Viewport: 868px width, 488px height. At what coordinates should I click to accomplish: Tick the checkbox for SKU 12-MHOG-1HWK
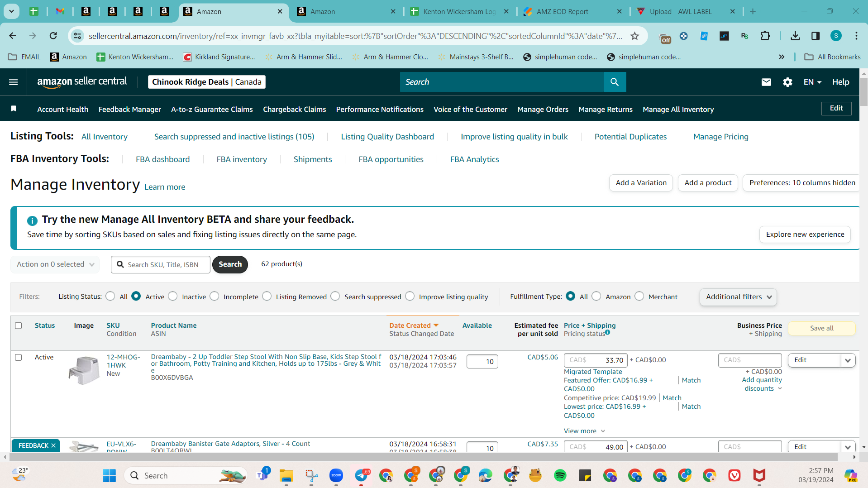coord(19,357)
